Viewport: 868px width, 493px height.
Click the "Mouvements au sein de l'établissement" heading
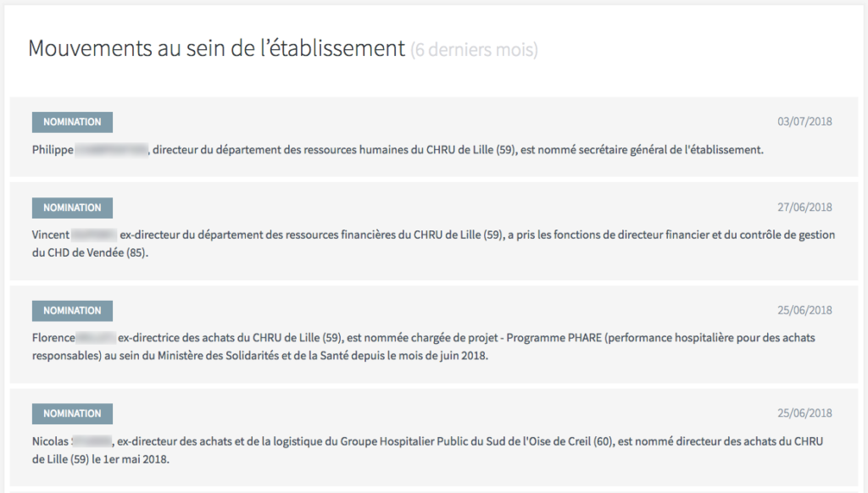pyautogui.click(x=217, y=48)
